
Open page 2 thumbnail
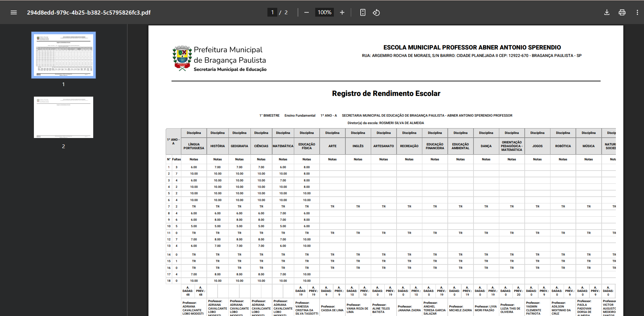(63, 117)
